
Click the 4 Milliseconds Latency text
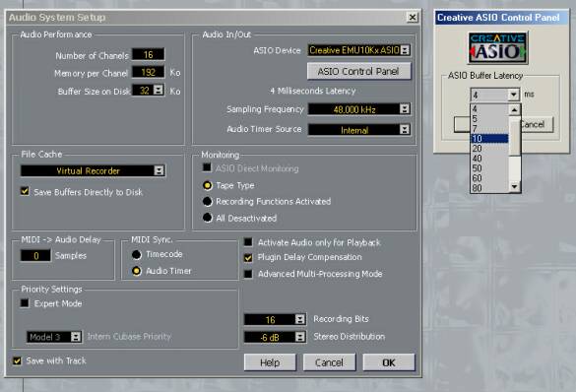click(x=313, y=92)
